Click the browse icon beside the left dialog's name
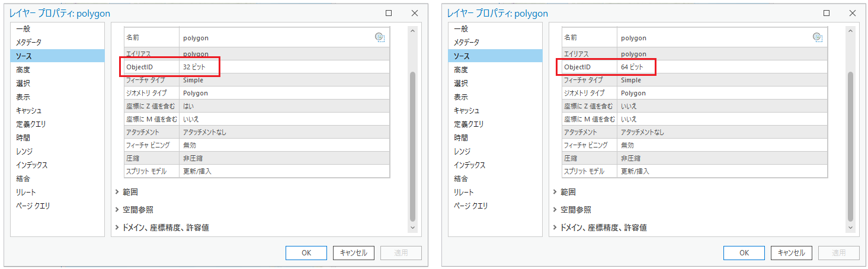The height and width of the screenshot is (269, 868). point(380,37)
